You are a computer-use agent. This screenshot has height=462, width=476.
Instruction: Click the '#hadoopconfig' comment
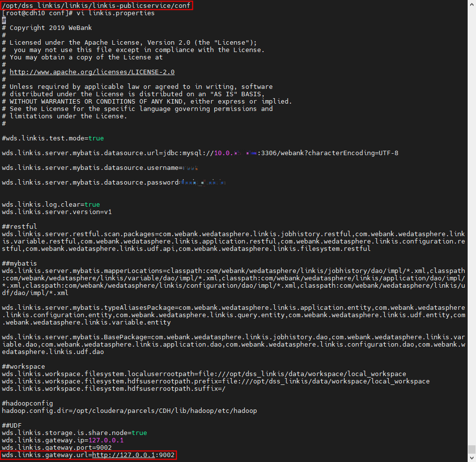tap(27, 404)
